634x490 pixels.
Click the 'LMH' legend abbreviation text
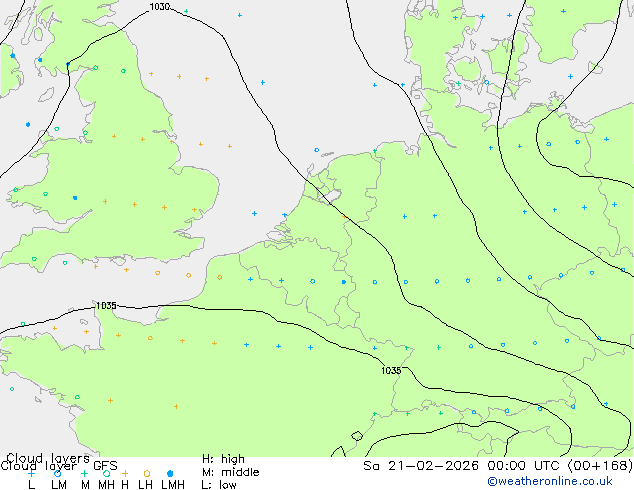(173, 485)
